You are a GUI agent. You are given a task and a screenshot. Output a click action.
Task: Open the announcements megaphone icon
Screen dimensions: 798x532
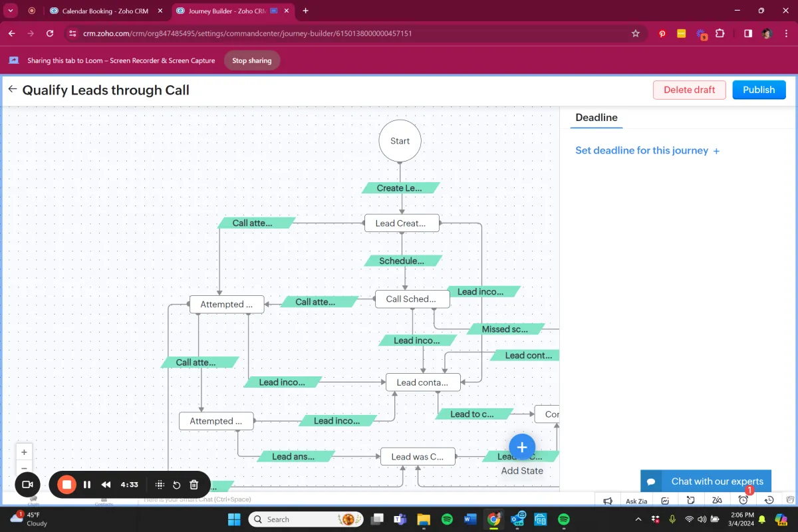[607, 501]
